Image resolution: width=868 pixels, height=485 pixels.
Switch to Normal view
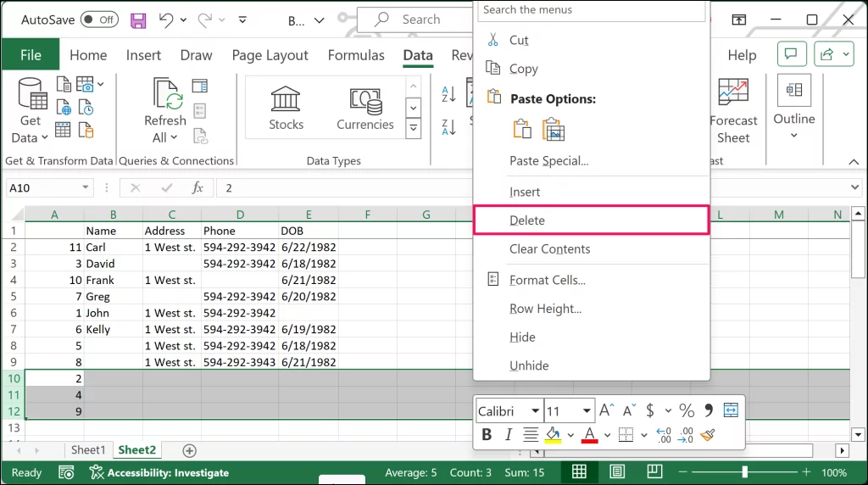(x=579, y=471)
